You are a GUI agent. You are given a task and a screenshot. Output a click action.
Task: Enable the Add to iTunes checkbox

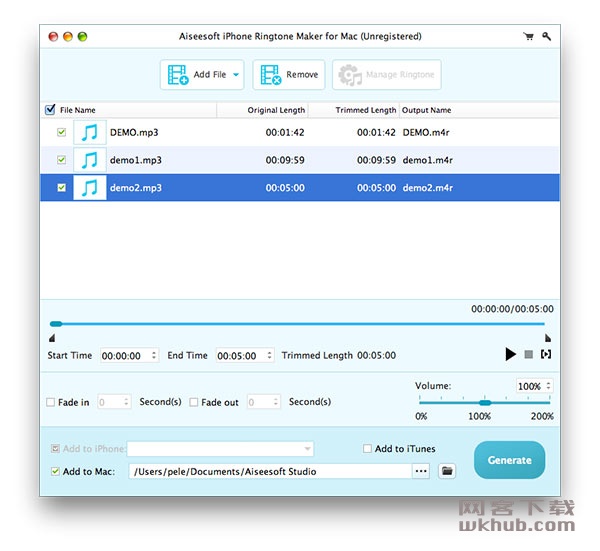[367, 448]
